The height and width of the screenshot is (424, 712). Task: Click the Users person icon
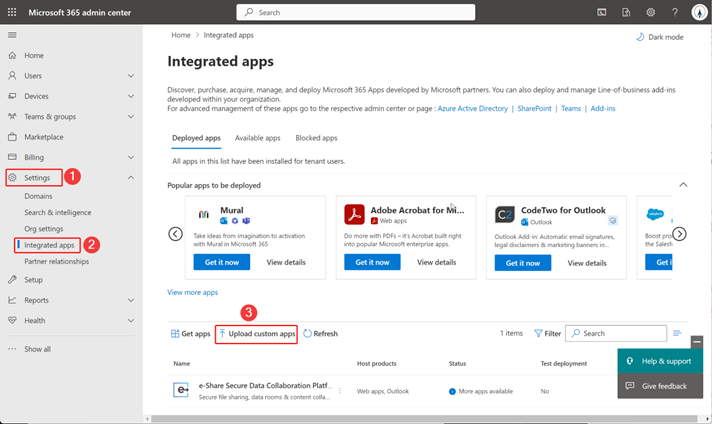tap(12, 75)
